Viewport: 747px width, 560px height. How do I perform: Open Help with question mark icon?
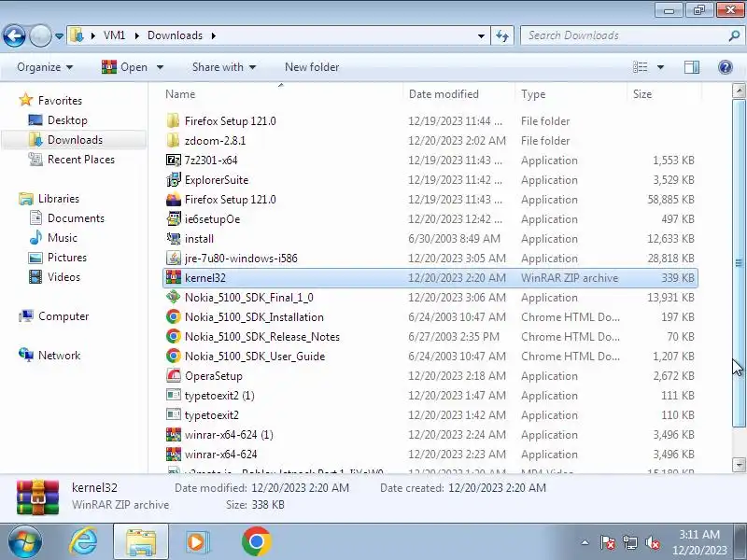click(x=726, y=67)
